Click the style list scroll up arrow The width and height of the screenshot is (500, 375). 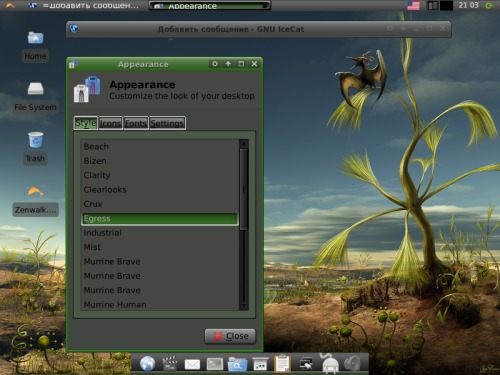[x=244, y=144]
